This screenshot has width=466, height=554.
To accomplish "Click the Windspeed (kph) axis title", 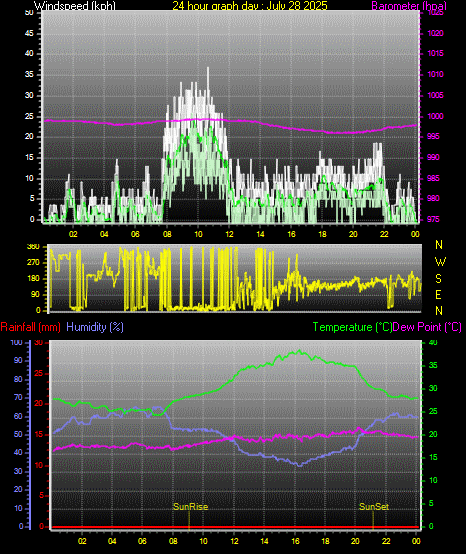I will pyautogui.click(x=75, y=6).
